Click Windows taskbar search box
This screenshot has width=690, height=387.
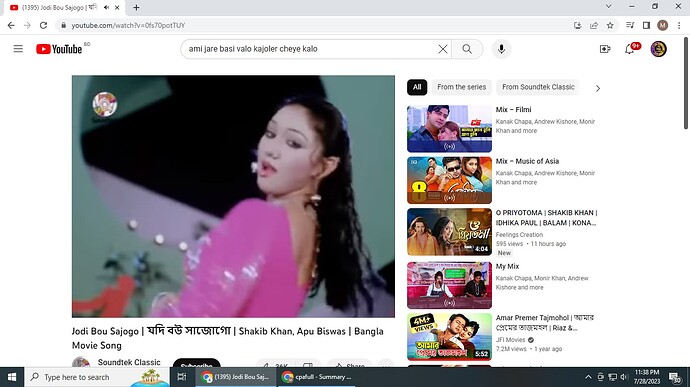(x=97, y=377)
